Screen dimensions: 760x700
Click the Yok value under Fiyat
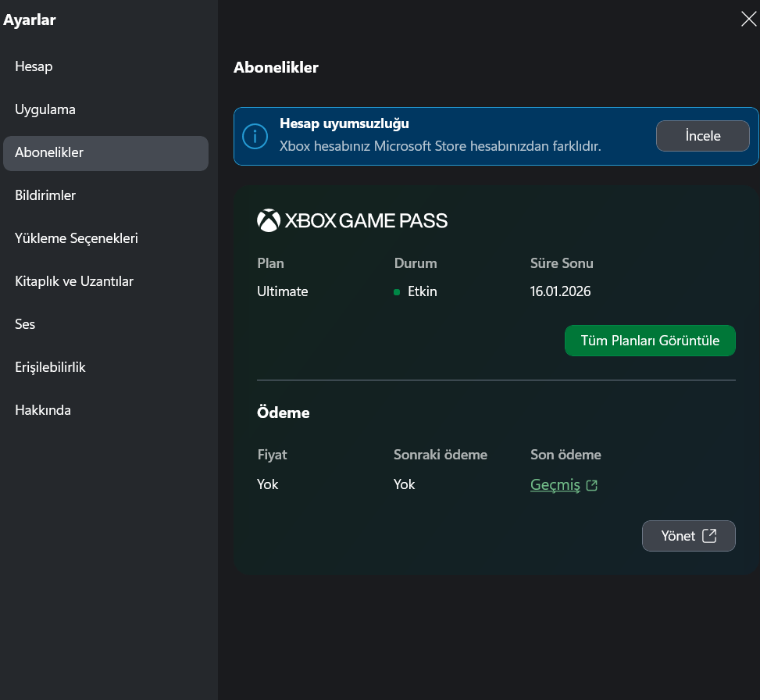(268, 484)
